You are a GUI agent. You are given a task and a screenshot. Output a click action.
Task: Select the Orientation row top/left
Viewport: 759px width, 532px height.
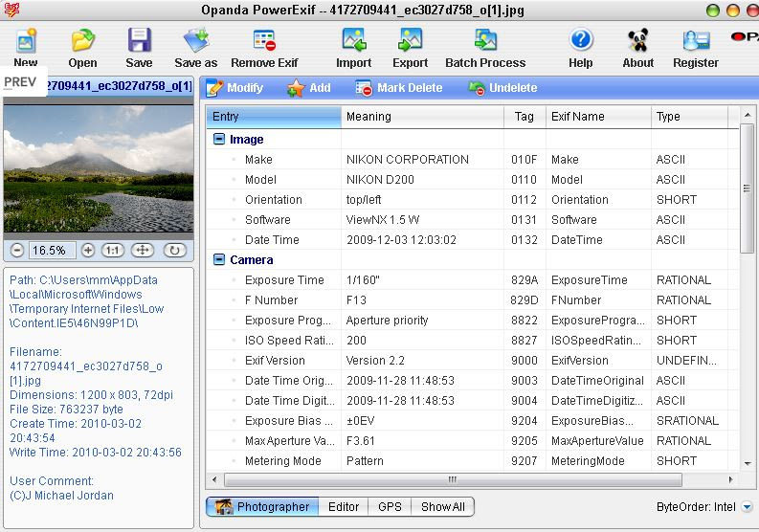[x=473, y=199]
